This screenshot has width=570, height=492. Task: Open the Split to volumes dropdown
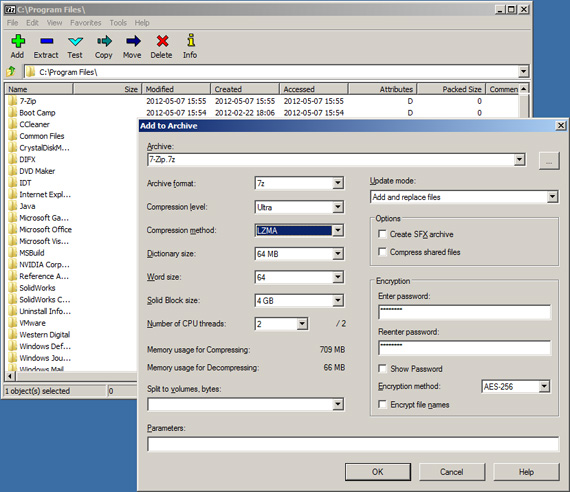tap(338, 404)
